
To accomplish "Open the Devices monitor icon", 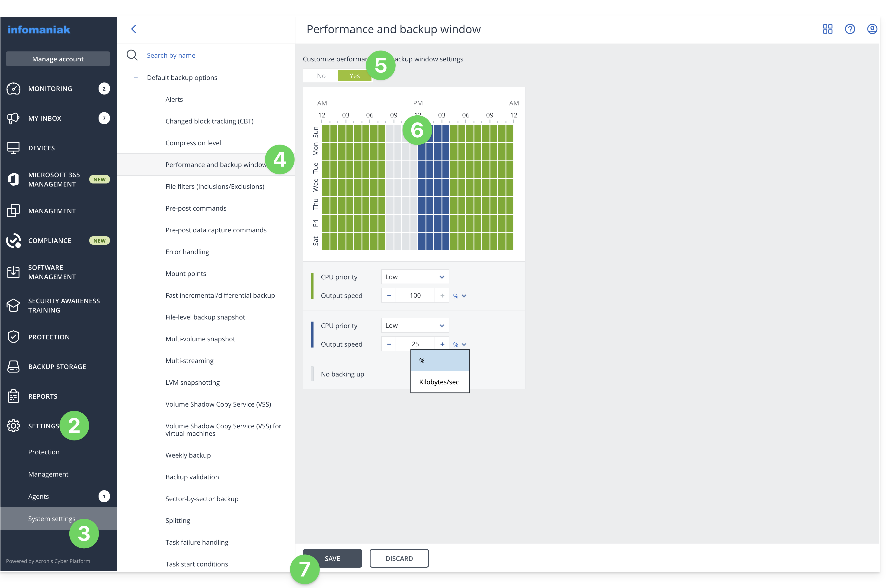I will [13, 148].
